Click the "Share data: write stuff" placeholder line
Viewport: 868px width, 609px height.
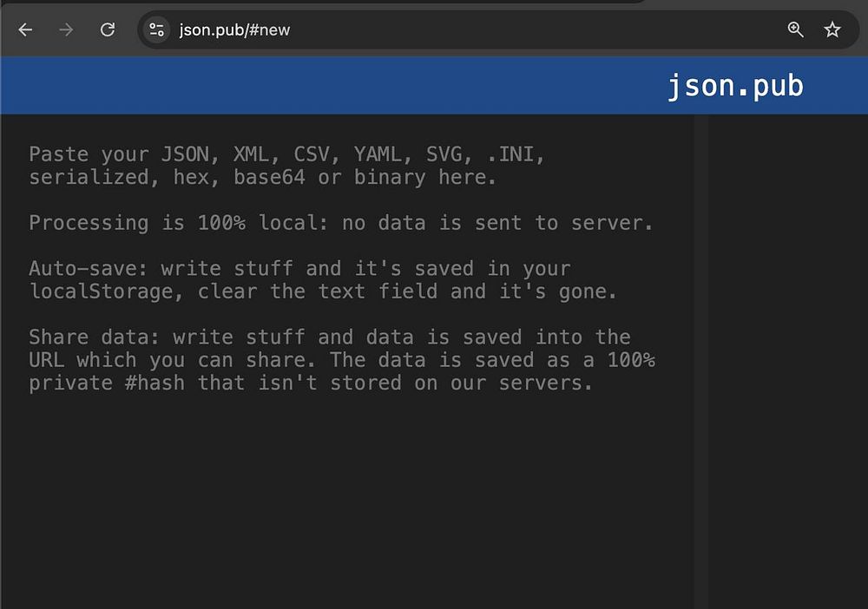pos(330,337)
